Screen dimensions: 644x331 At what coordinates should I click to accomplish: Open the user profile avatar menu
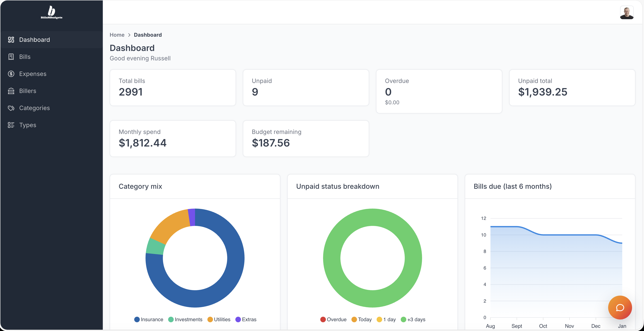tap(627, 13)
